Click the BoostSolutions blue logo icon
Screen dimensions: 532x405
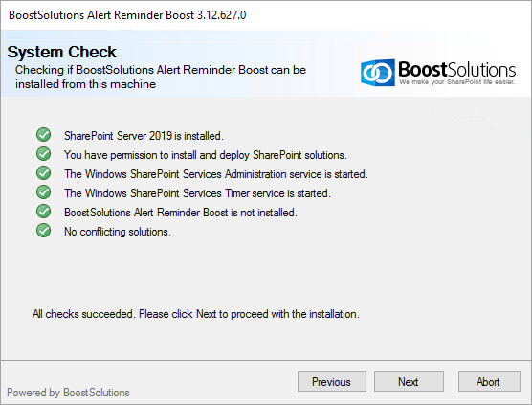click(x=378, y=73)
